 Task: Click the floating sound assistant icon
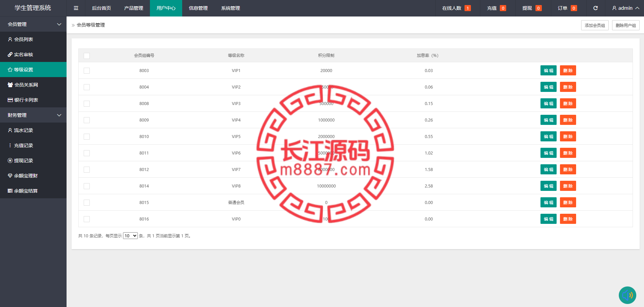click(627, 295)
